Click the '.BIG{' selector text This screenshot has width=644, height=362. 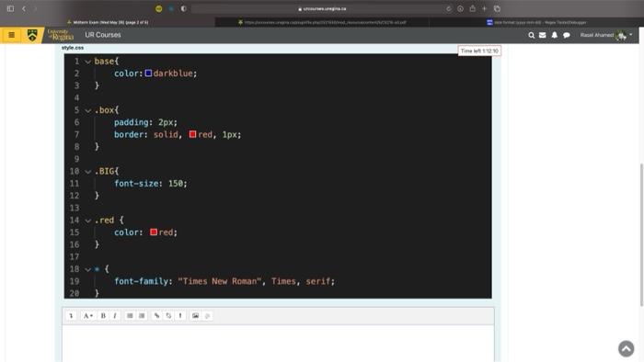point(107,172)
